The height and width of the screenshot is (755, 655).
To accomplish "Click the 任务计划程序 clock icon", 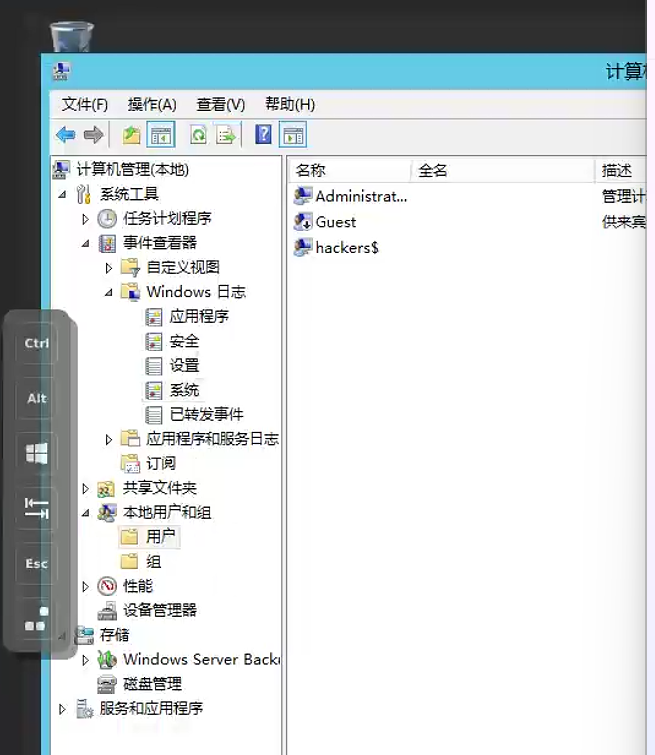I will [107, 219].
